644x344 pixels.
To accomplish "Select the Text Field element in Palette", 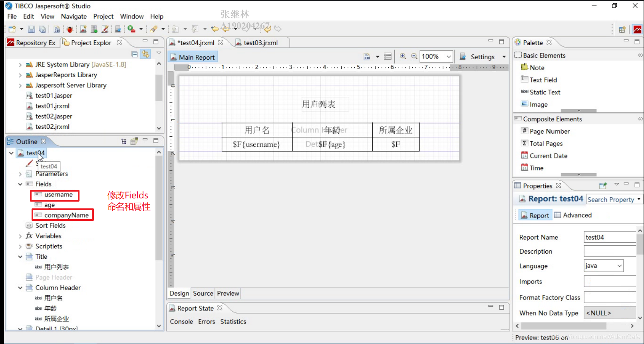I will (539, 80).
